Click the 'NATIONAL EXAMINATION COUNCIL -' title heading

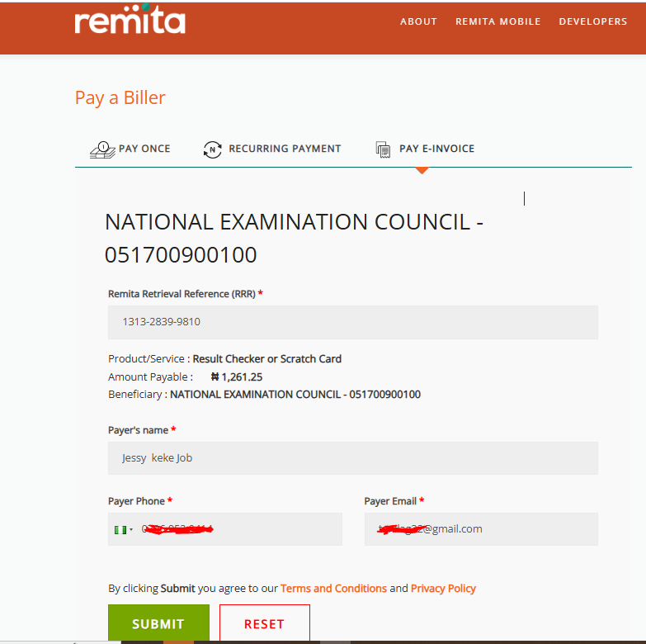[294, 222]
